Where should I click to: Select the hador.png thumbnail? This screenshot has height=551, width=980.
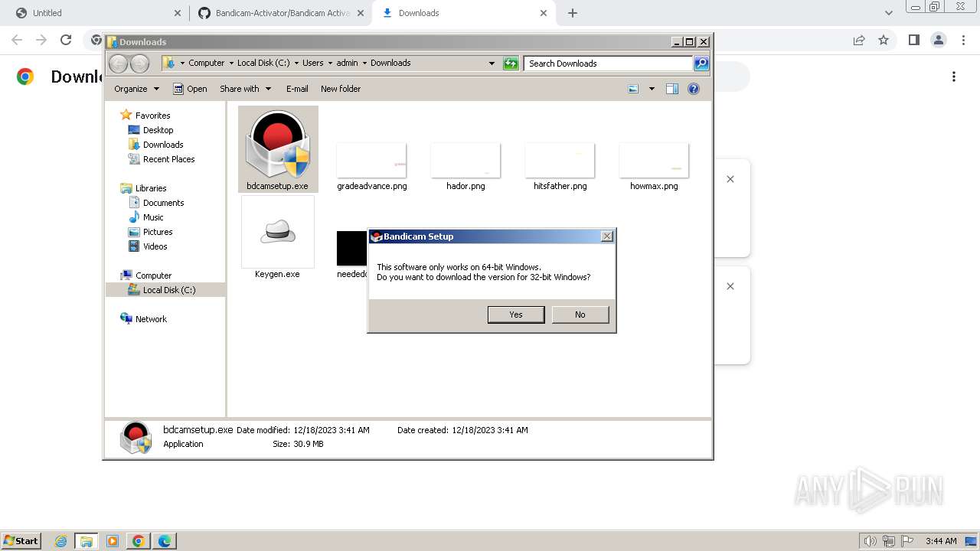coord(465,160)
